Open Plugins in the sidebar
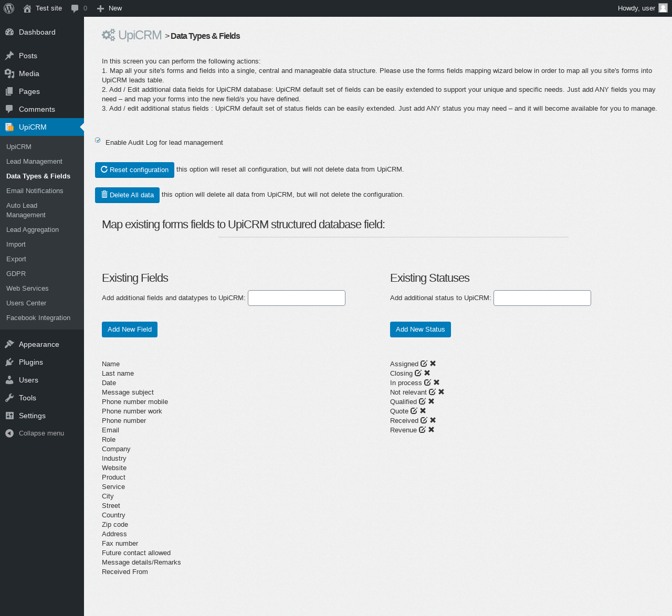The image size is (672, 616). point(42,362)
